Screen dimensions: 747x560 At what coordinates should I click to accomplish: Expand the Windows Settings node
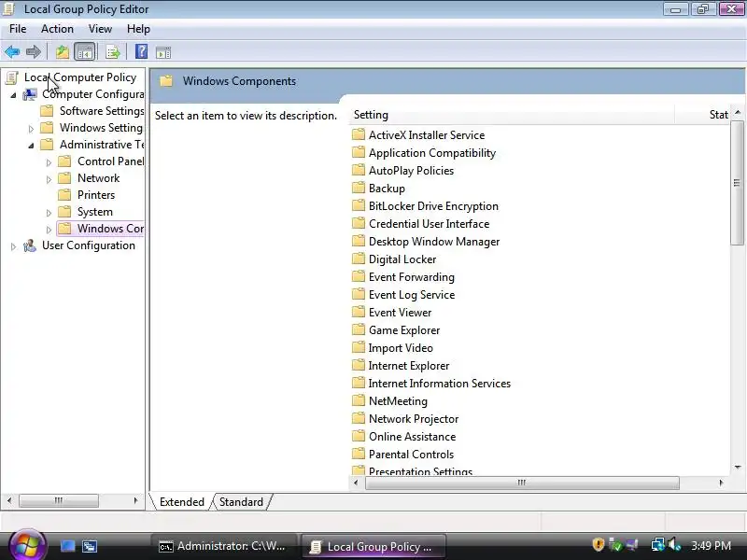point(31,129)
